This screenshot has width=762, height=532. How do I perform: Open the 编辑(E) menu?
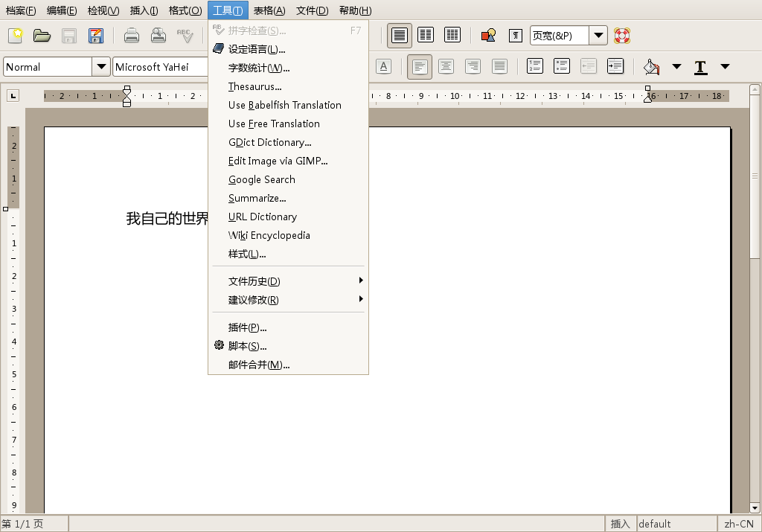[x=62, y=10]
